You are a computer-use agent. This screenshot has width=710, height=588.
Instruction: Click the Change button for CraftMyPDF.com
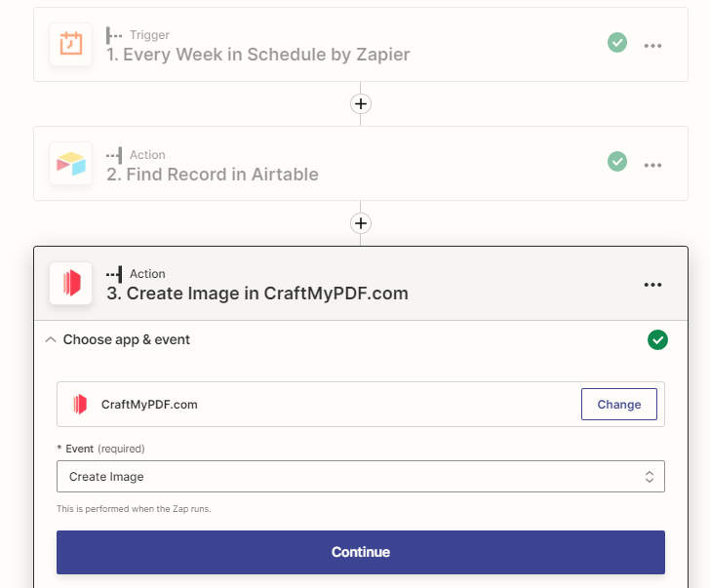coord(619,405)
